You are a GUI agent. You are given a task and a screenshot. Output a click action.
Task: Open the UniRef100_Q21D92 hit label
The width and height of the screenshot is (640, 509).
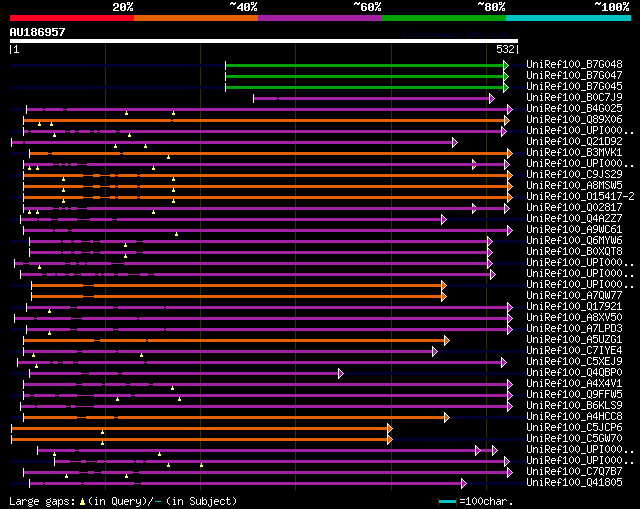574,141
